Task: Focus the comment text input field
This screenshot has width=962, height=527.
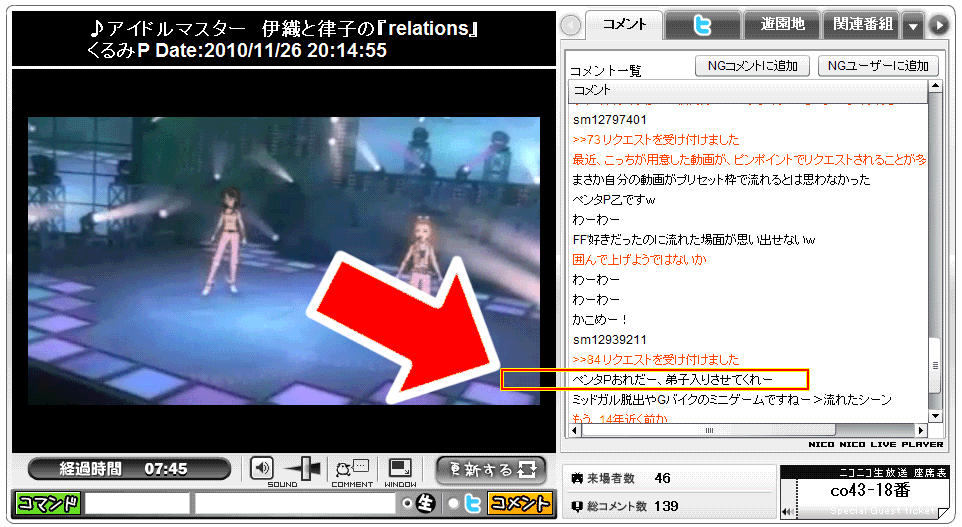Action: tap(295, 504)
